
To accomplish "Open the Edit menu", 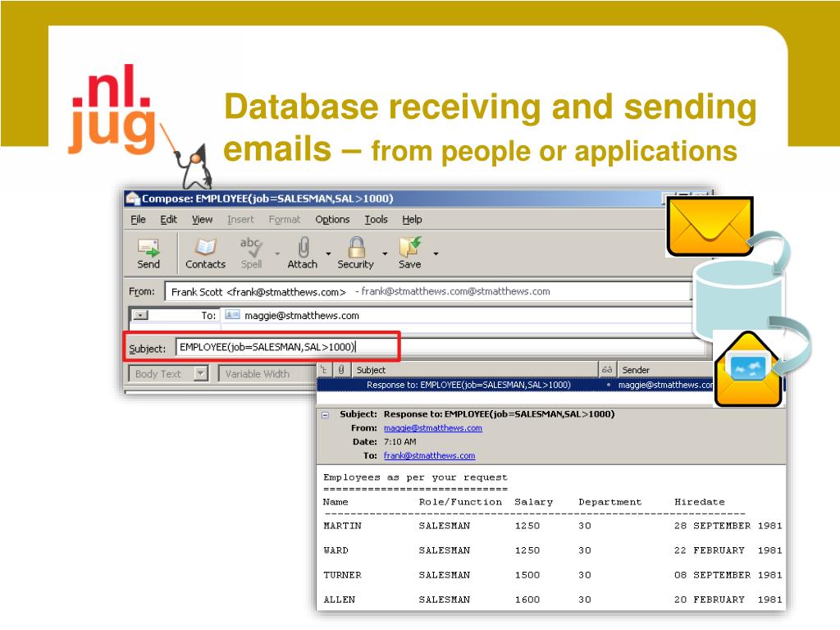I will (x=169, y=220).
